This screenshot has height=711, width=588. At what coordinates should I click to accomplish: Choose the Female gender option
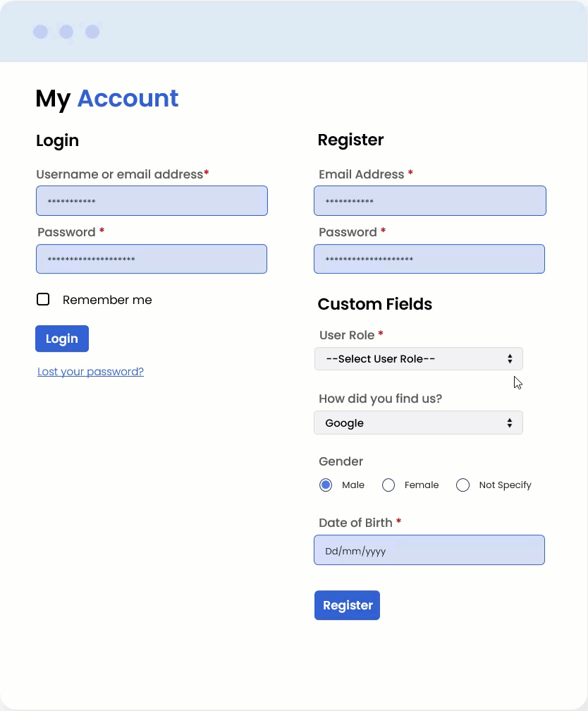388,485
